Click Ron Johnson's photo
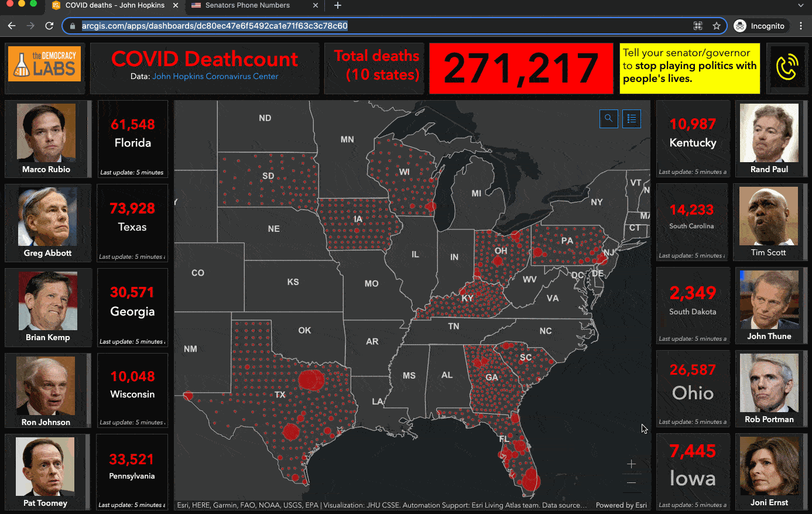The width and height of the screenshot is (812, 514). click(x=46, y=386)
